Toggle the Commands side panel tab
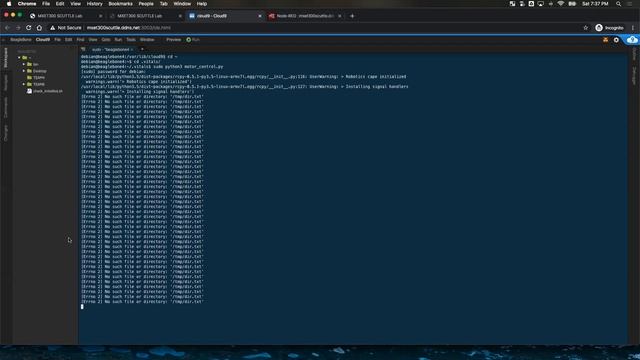The image size is (640, 360). pos(6,108)
